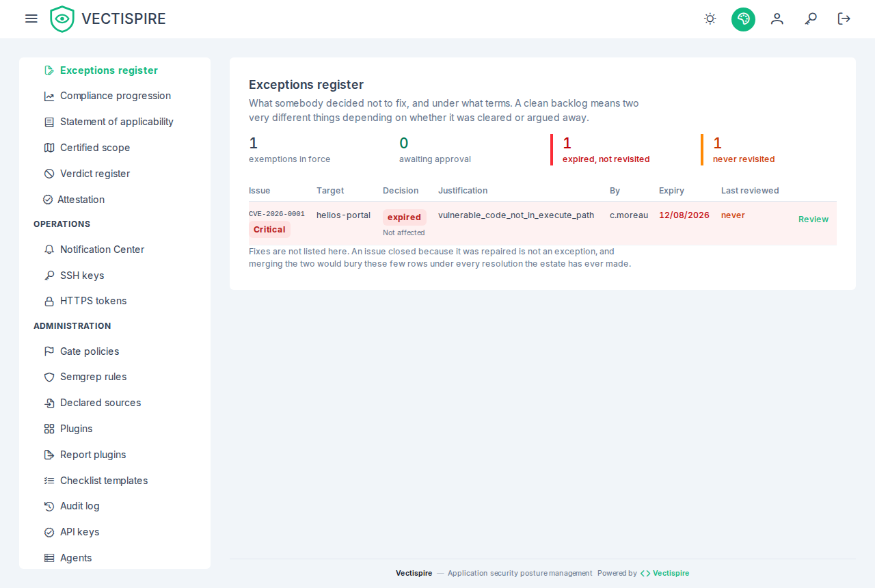Open the user profile icon
Viewport: 875px width, 588px height.
pyautogui.click(x=777, y=18)
